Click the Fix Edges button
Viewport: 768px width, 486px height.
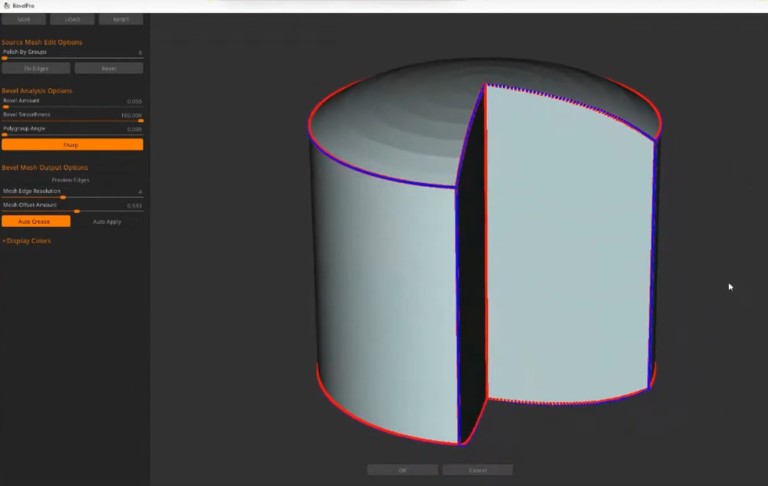(x=35, y=68)
